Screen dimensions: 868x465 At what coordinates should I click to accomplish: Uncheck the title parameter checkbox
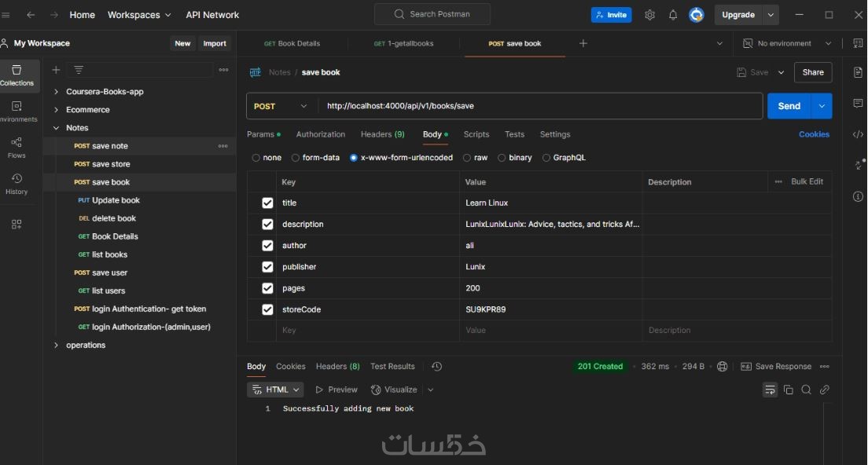coord(267,203)
